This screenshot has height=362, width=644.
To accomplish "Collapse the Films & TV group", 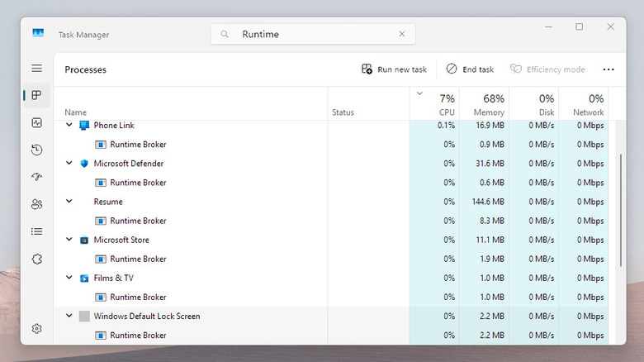I will click(69, 278).
